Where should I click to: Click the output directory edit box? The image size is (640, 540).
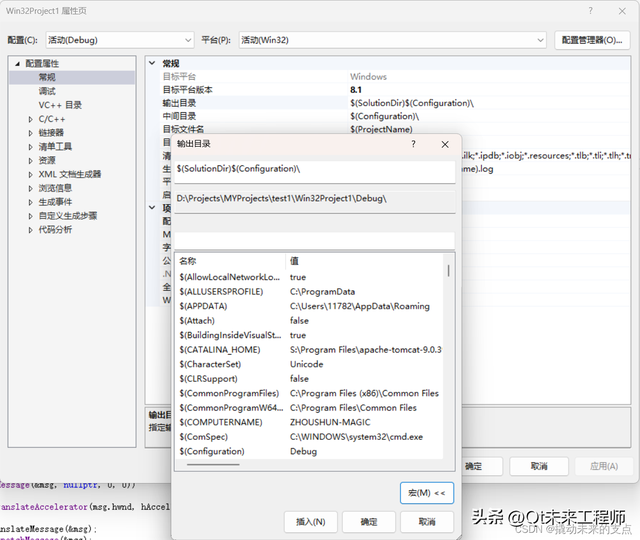tap(315, 172)
